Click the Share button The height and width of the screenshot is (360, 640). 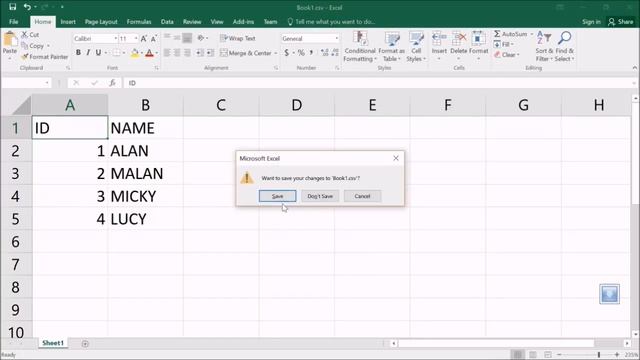click(x=620, y=22)
